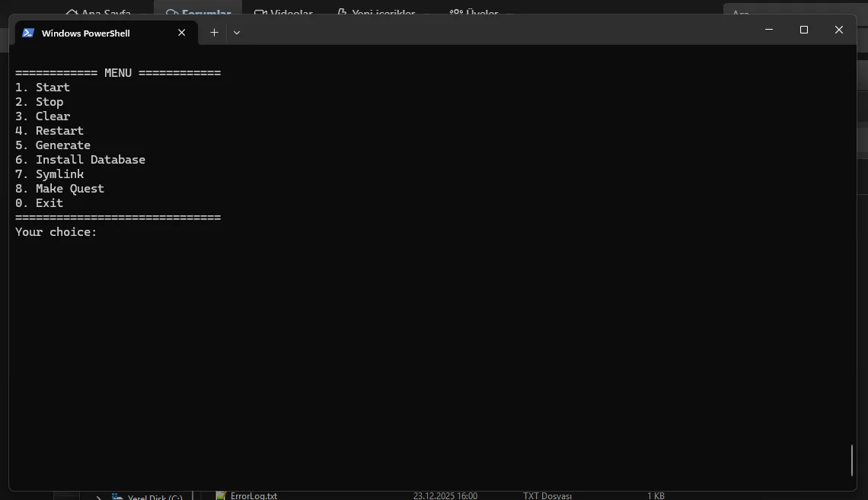Open the Forumlar tab behind the terminal

pyautogui.click(x=199, y=13)
